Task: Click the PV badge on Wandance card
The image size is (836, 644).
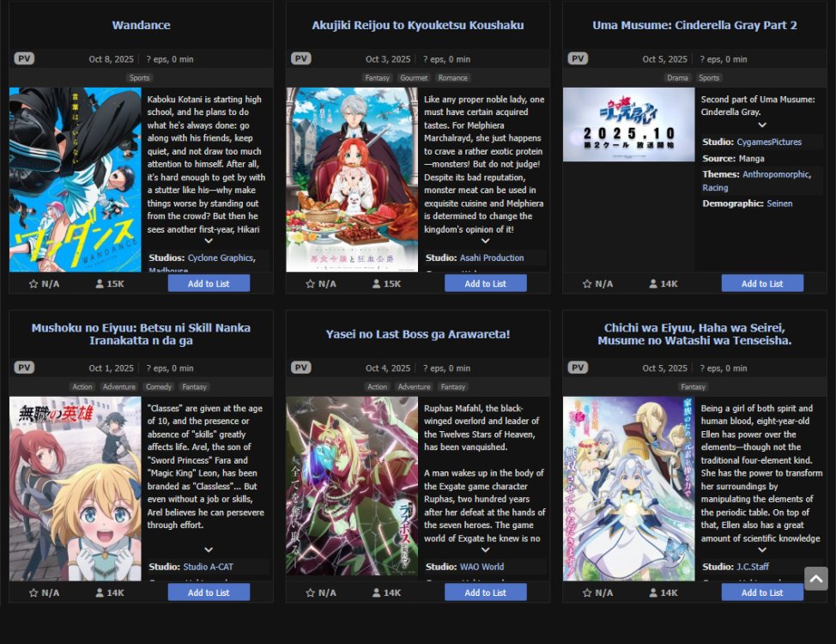Action: [x=24, y=58]
